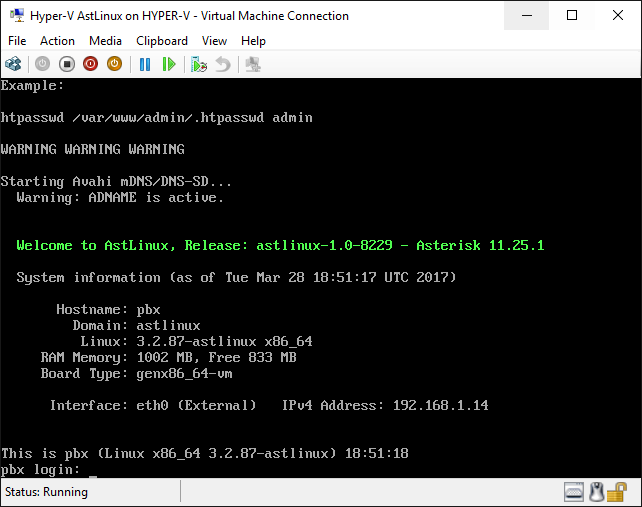The image size is (642, 507).
Task: Click the 'Interface: eth0 (External)' text
Action: click(x=153, y=405)
